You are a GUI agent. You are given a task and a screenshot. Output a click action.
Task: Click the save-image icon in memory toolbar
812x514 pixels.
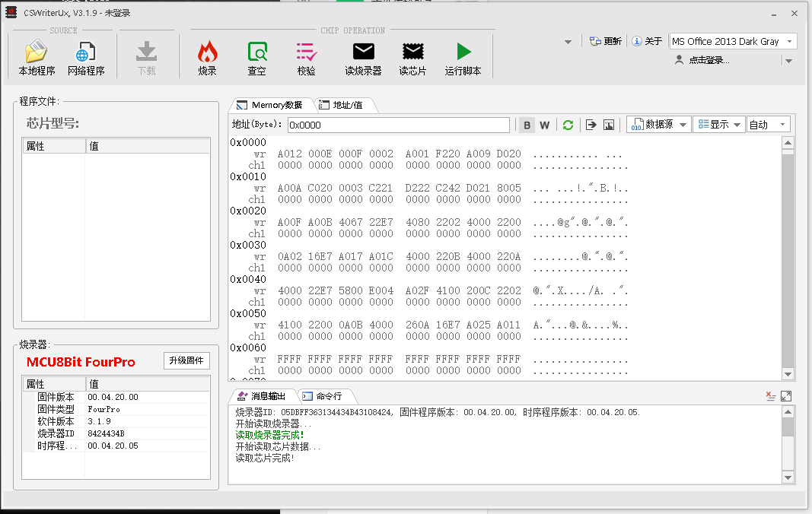point(609,125)
